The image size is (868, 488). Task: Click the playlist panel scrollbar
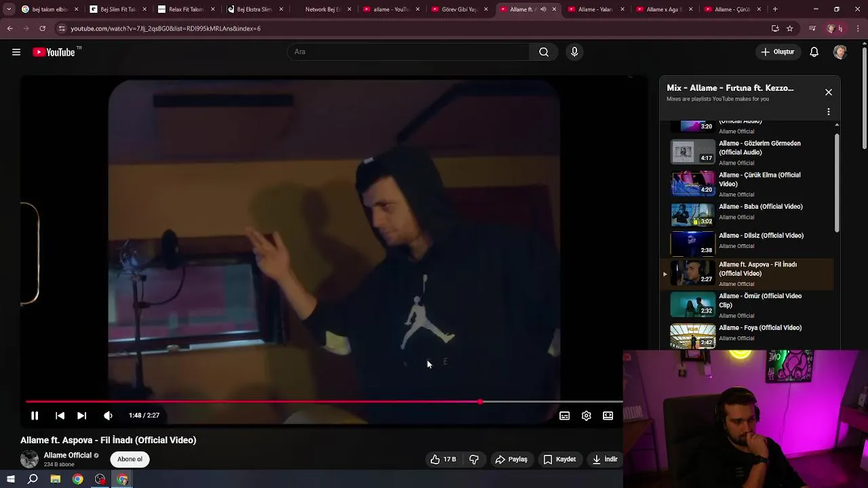point(837,183)
